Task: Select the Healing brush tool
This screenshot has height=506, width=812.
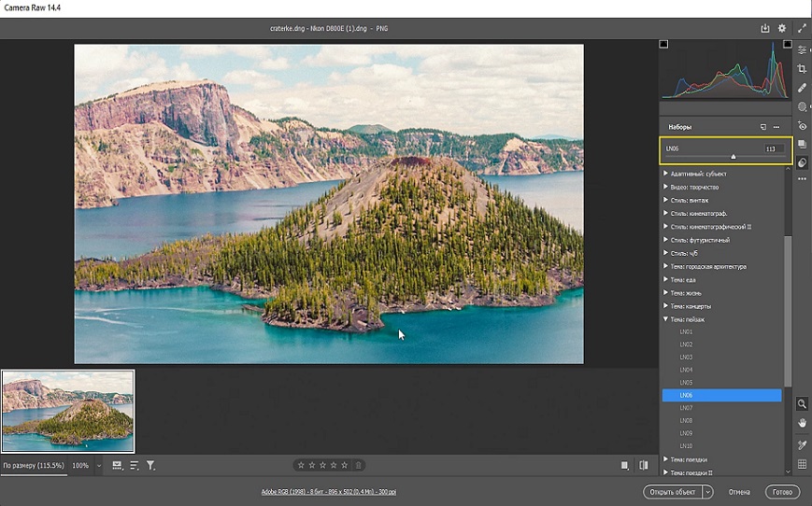Action: click(x=802, y=88)
